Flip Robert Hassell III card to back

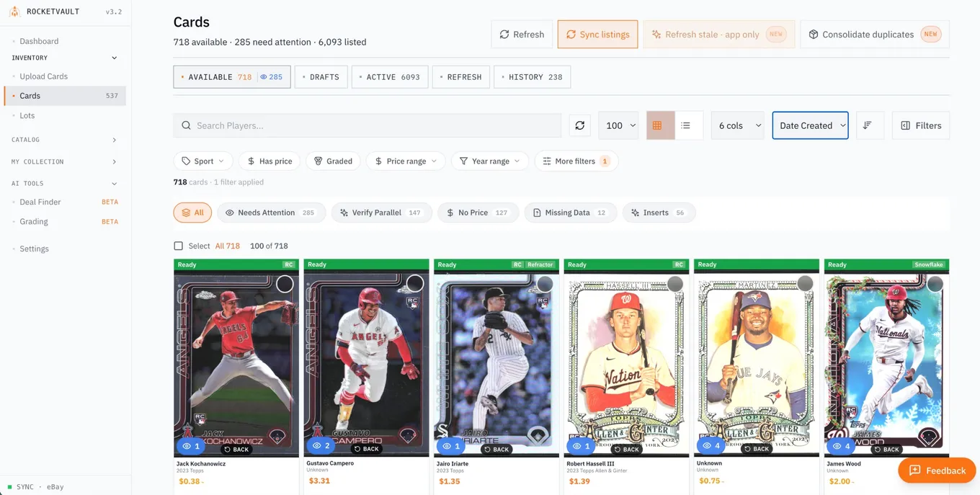(x=626, y=449)
